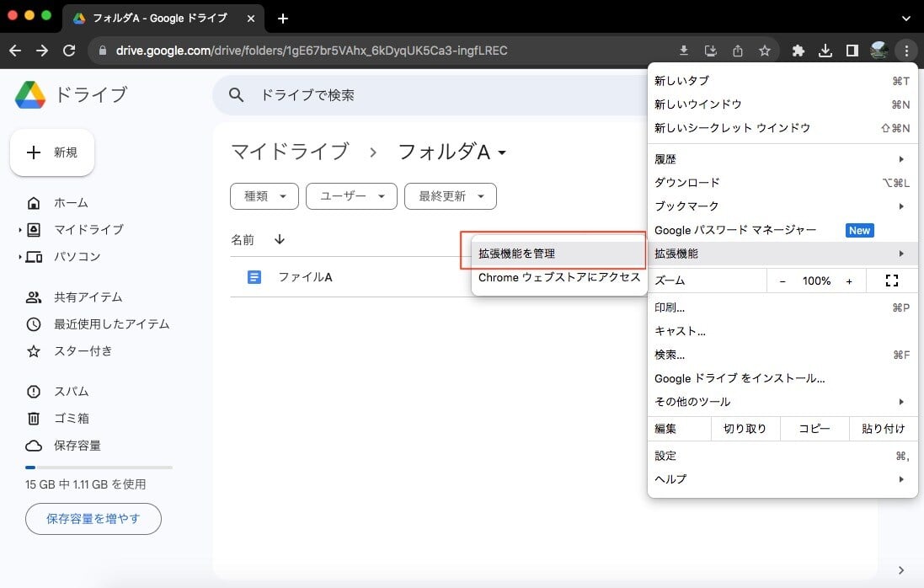Click the tab search chevron at top right

coord(906,19)
